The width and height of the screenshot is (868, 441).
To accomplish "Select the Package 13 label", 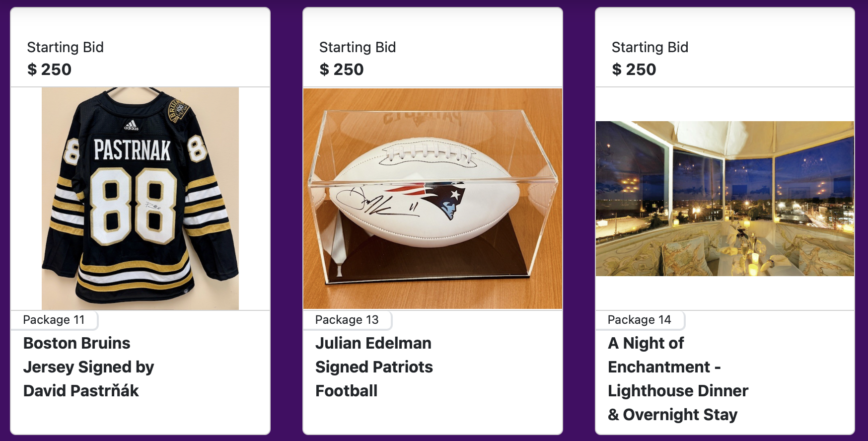I will (347, 320).
